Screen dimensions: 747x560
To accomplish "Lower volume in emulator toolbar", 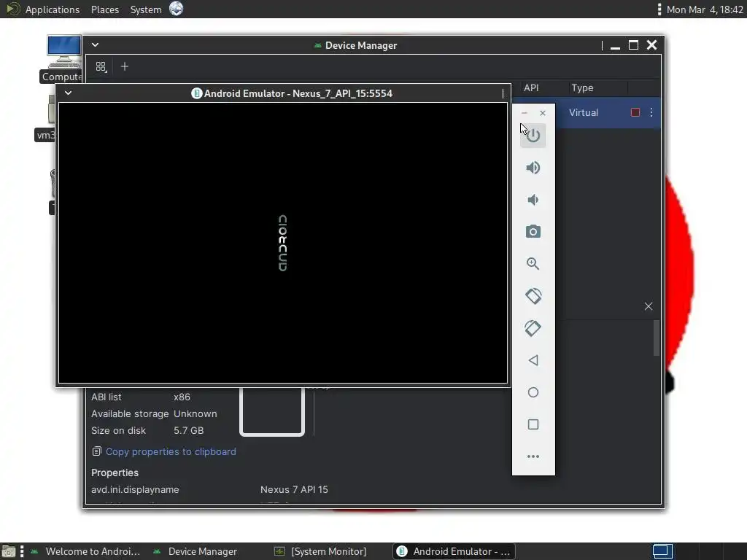I will pos(533,200).
